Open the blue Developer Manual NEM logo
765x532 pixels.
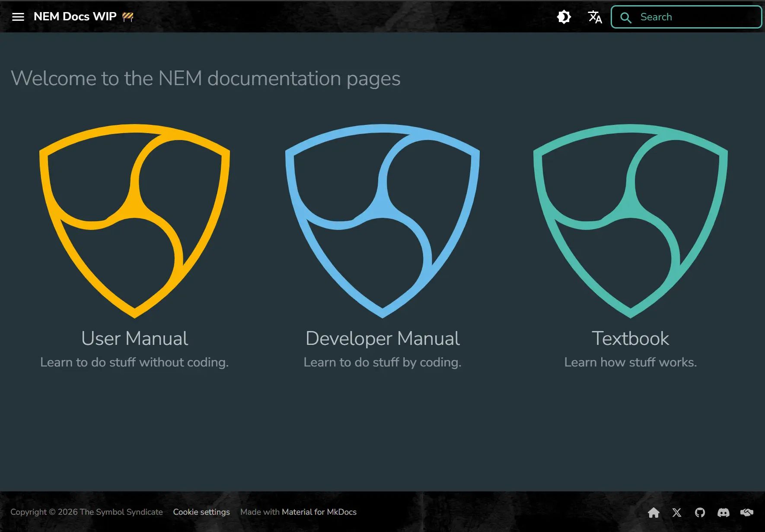pos(382,221)
